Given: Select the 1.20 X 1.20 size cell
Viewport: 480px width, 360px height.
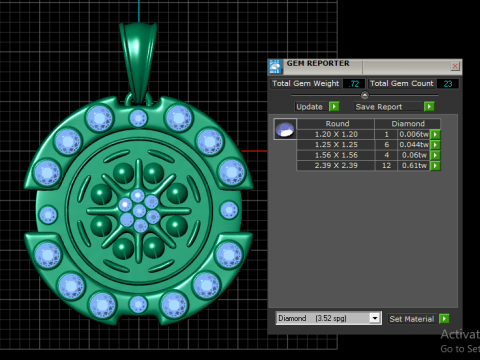Looking at the screenshot, I should point(336,134).
